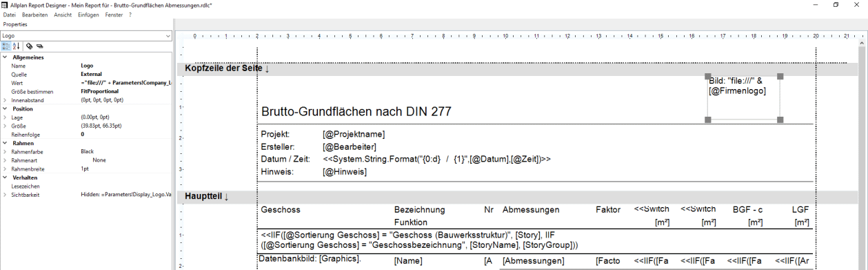Click the fourth properties toolbar icon
This screenshot has width=868, height=270.
[x=39, y=46]
